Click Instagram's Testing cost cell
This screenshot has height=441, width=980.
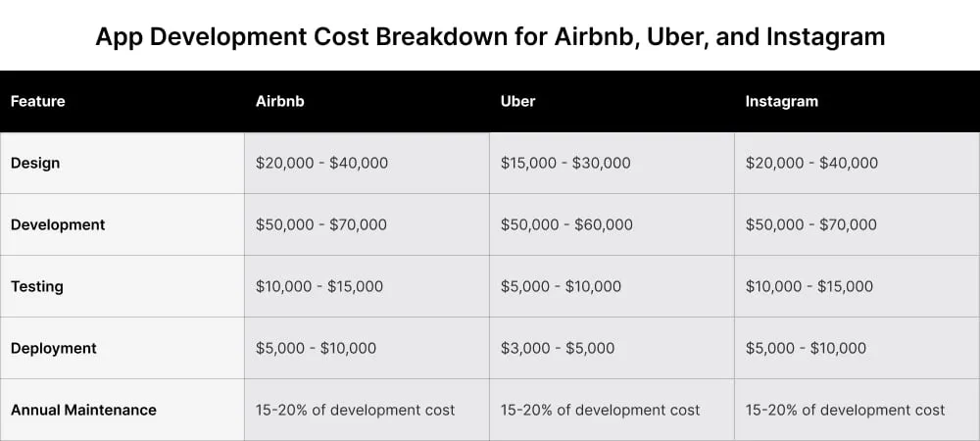click(809, 286)
